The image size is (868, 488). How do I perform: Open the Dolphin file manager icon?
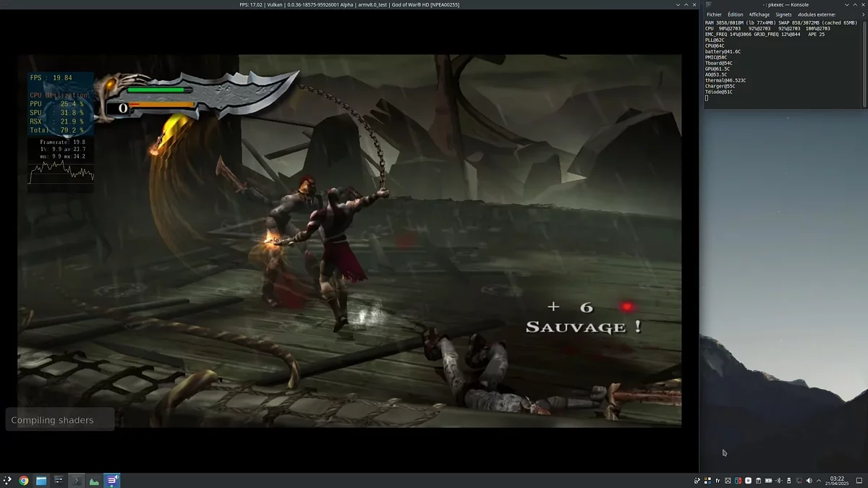point(41,481)
